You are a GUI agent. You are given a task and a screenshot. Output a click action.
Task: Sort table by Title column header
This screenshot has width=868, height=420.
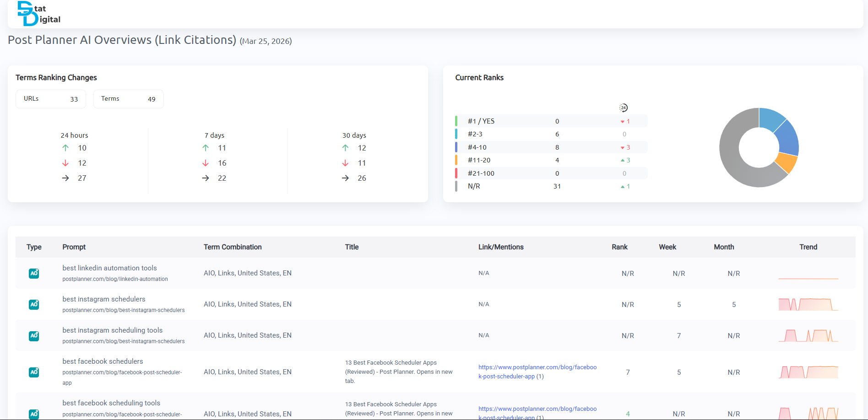coord(352,247)
